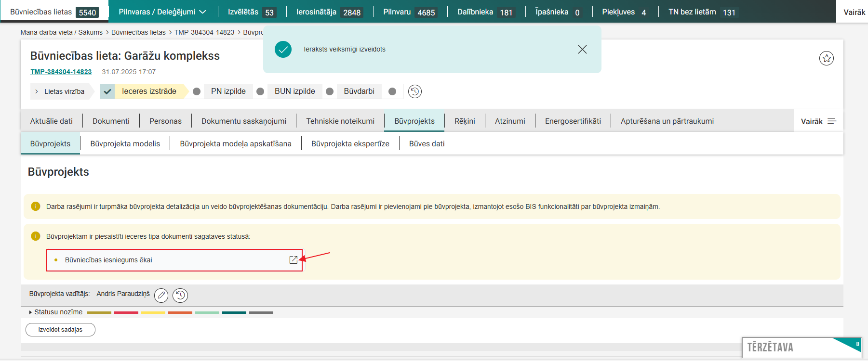Click the pencil edit icon next to Andris Paraudziņš
The image size is (868, 361).
[x=161, y=295]
